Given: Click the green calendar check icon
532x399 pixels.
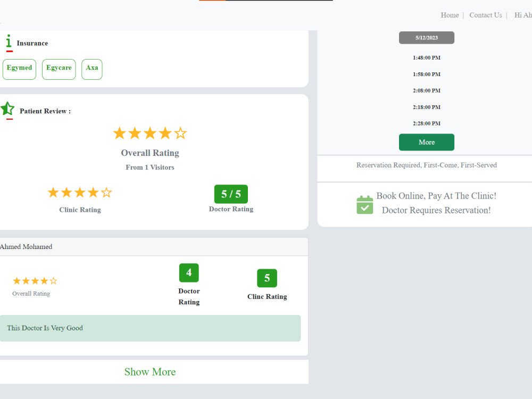Looking at the screenshot, I should click(365, 205).
